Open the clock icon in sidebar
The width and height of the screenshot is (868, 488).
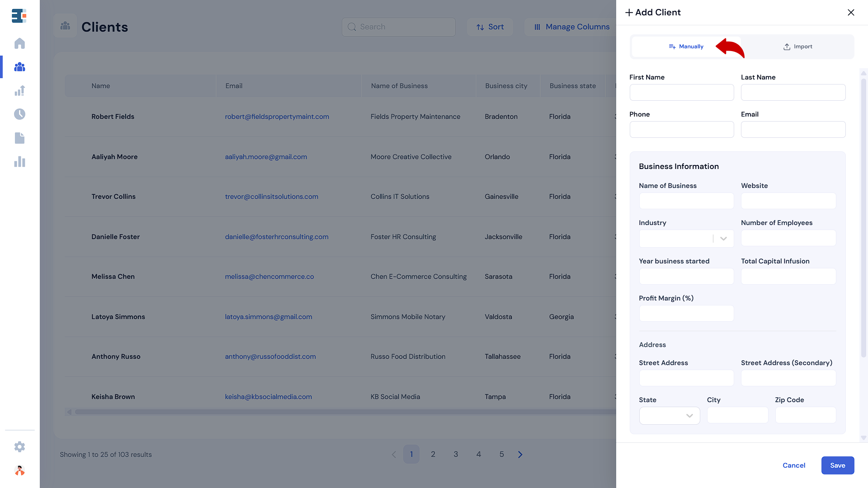[19, 114]
